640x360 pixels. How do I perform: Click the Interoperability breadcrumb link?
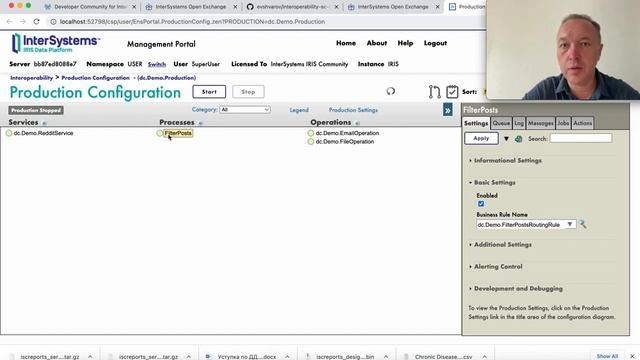(31, 78)
